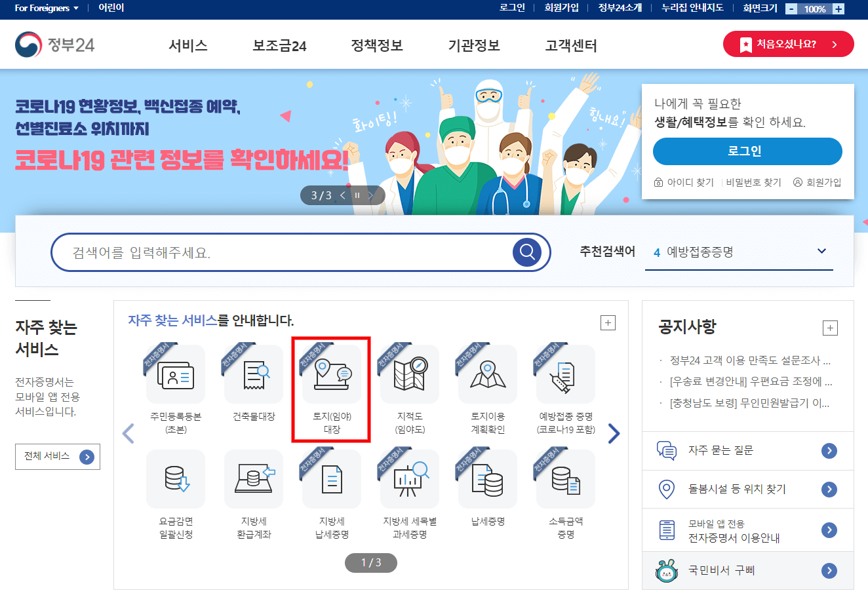
Task: Expand 공지사항 with plus icon
Action: coord(830,328)
